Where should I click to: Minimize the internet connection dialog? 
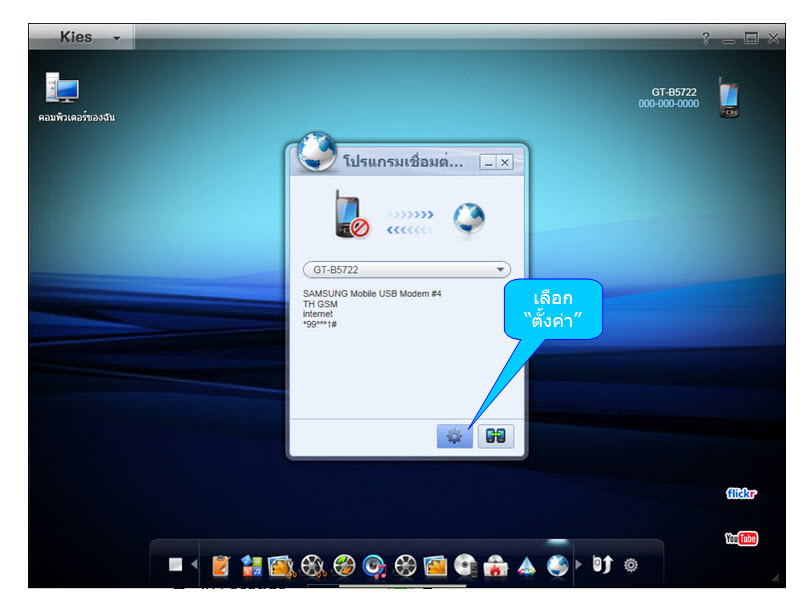(488, 162)
